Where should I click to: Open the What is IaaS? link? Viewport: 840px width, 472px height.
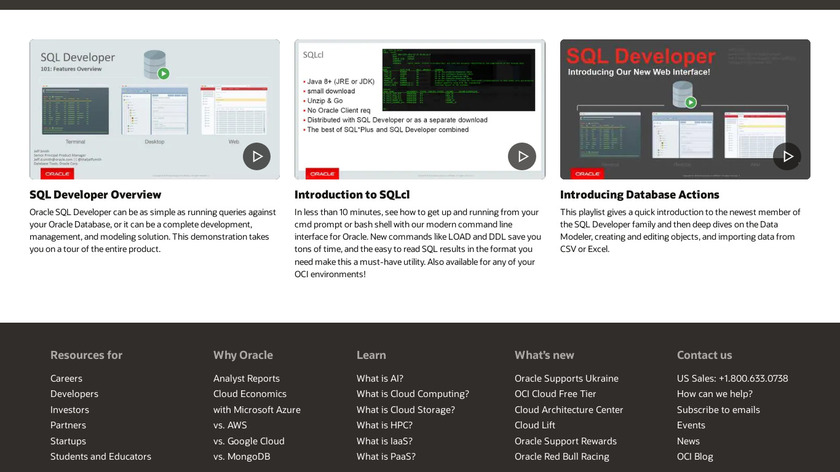coord(385,441)
